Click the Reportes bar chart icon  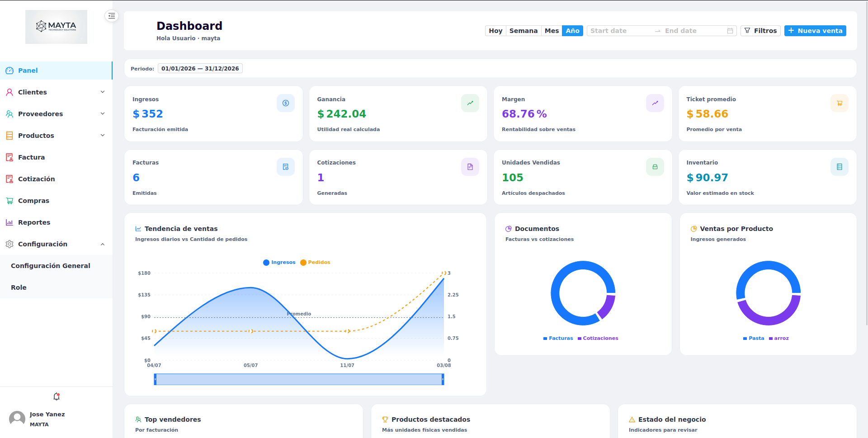(x=9, y=222)
